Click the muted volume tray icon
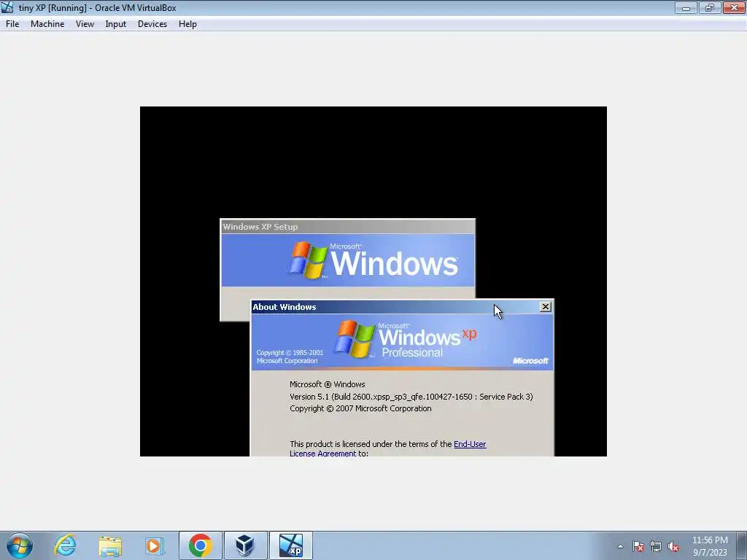The width and height of the screenshot is (747, 560). [x=673, y=546]
